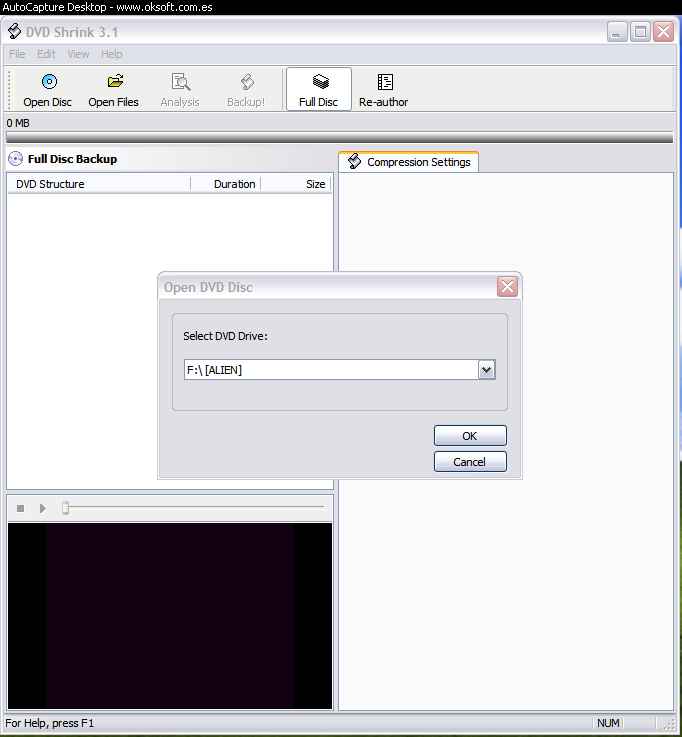Screen dimensions: 682x737
Task: Open the File menu
Action: (x=17, y=54)
